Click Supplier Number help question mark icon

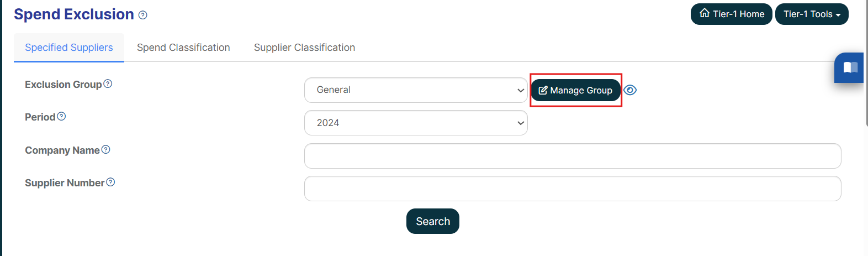point(110,182)
